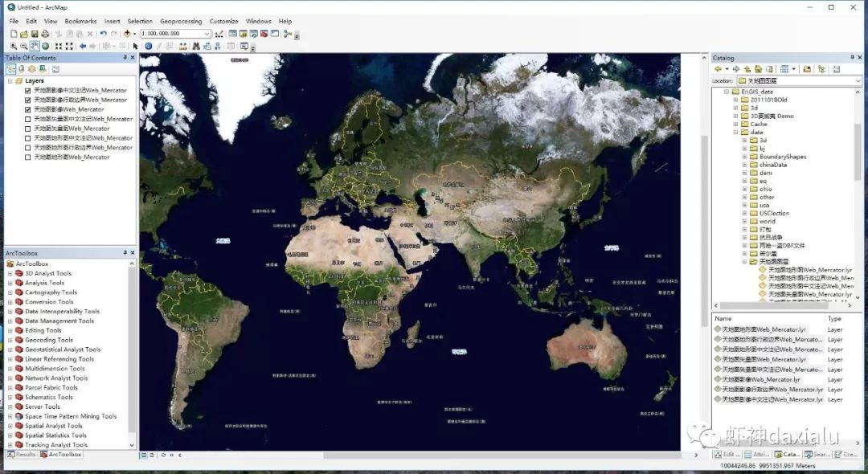Switch to the ArcToolbox tab

[x=61, y=455]
